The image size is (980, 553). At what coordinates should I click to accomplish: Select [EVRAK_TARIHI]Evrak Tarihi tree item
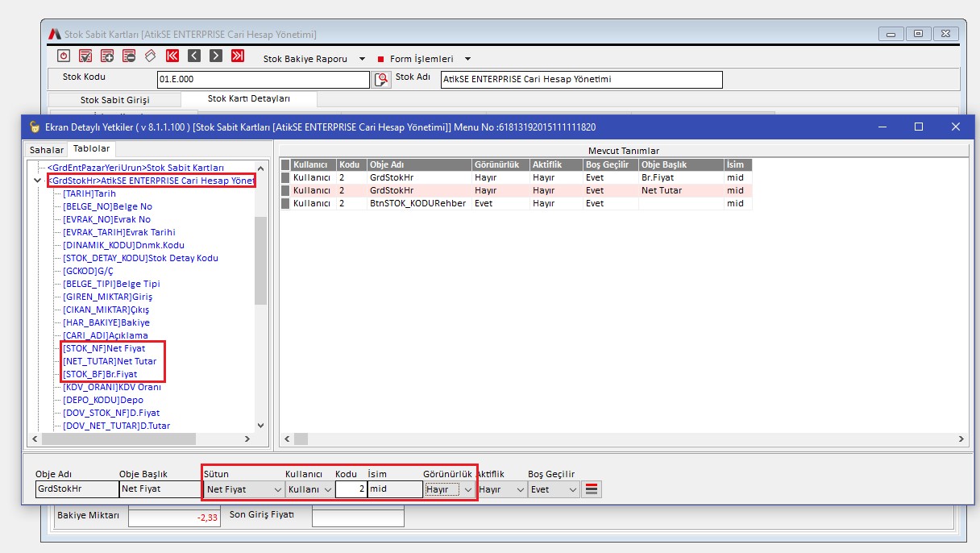118,232
